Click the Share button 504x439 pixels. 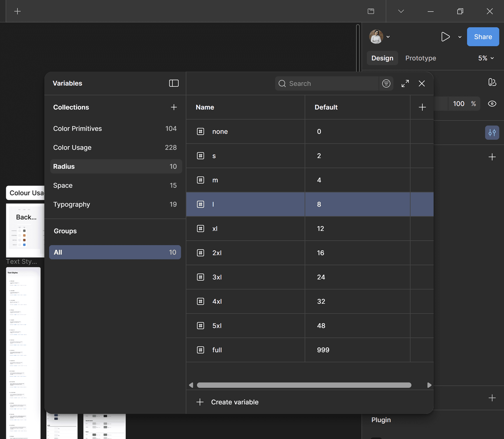click(483, 37)
